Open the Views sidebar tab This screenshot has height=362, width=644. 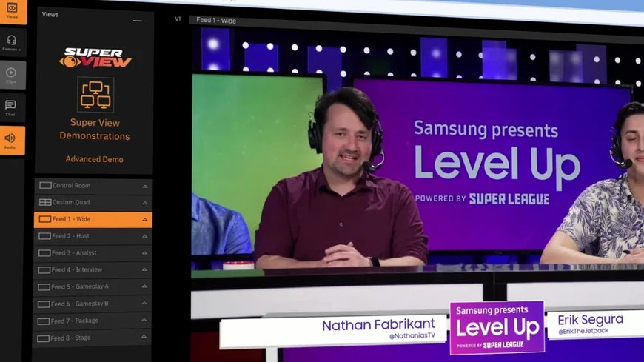click(13, 10)
